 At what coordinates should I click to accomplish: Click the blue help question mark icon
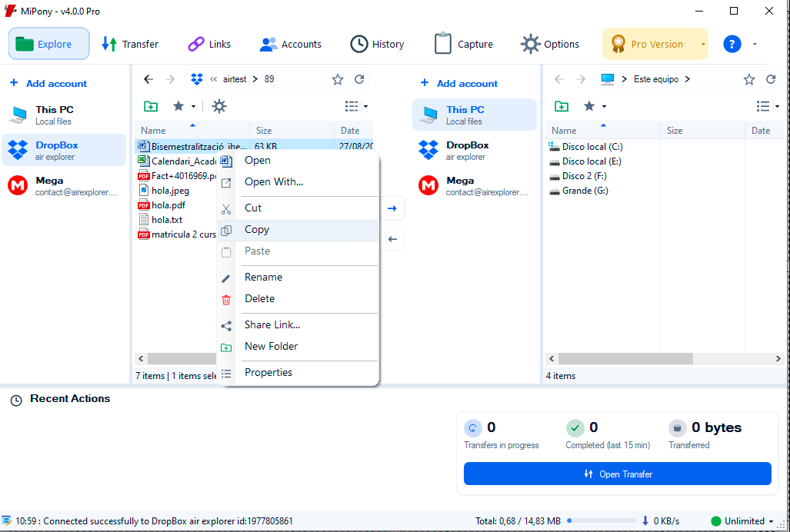point(732,45)
